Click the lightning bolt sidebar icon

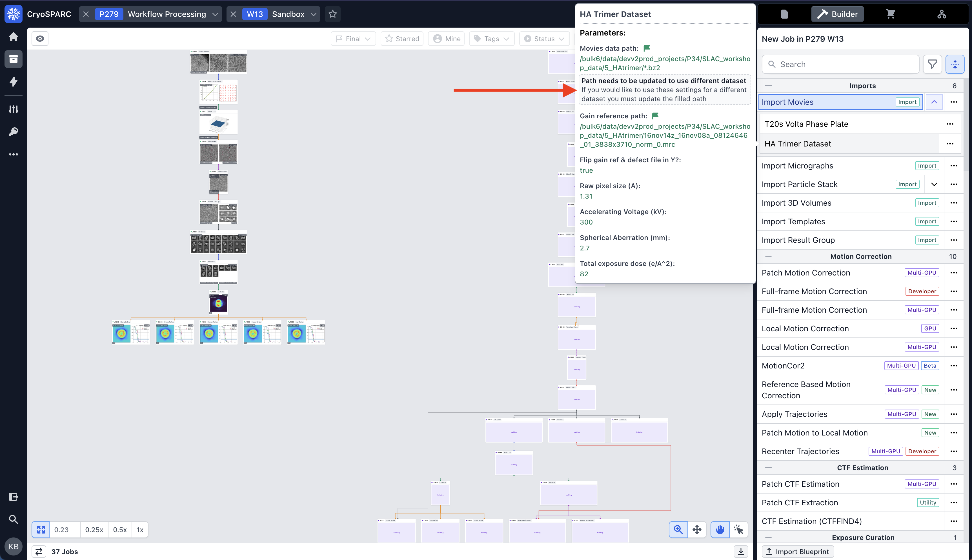14,81
